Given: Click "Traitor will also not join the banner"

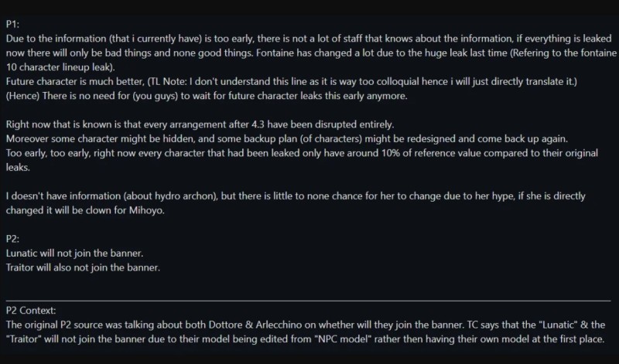Looking at the screenshot, I should [83, 267].
